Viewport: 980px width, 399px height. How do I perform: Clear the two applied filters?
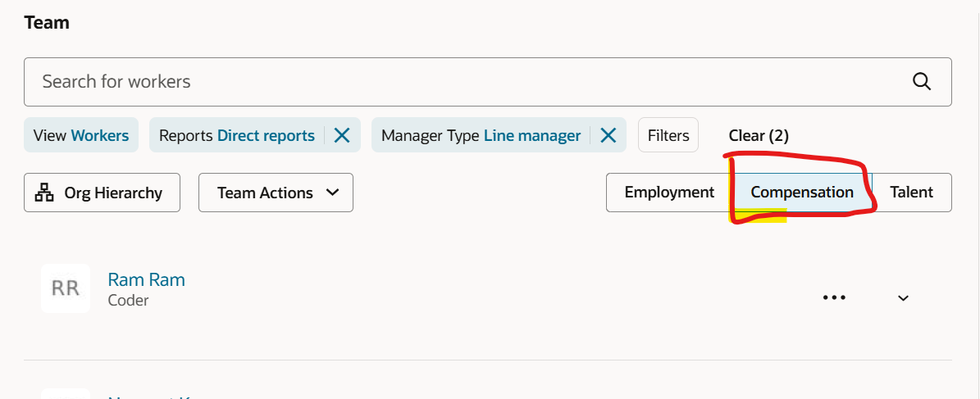click(759, 135)
